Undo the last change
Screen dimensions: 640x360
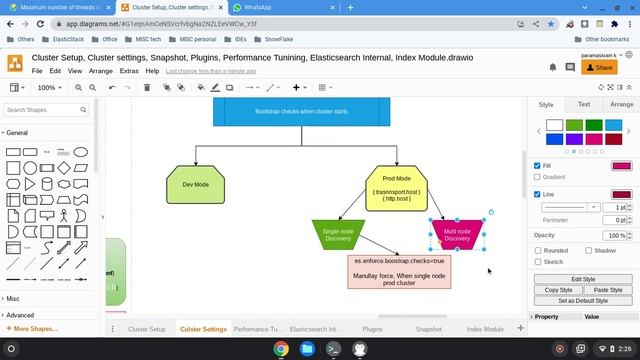tap(112, 87)
